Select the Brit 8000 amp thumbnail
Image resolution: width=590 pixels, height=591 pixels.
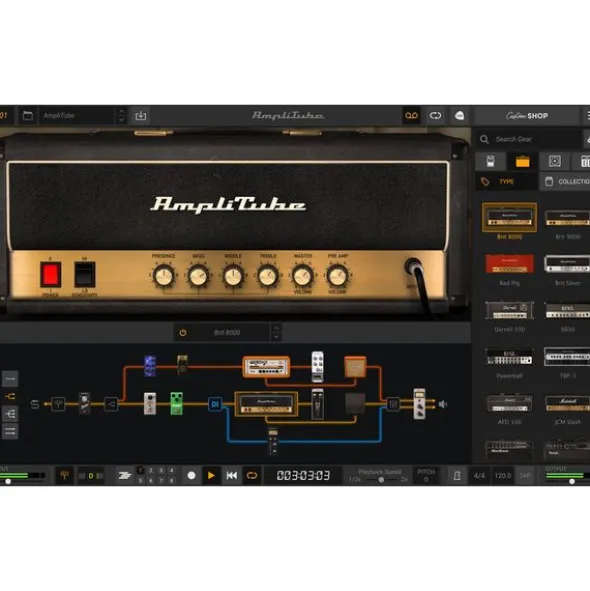coord(509,217)
